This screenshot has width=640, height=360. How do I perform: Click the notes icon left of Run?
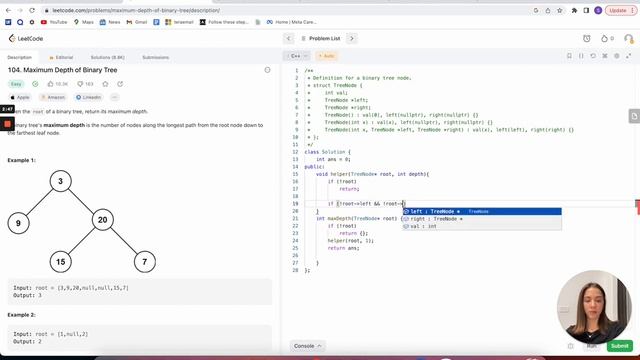(x=571, y=346)
